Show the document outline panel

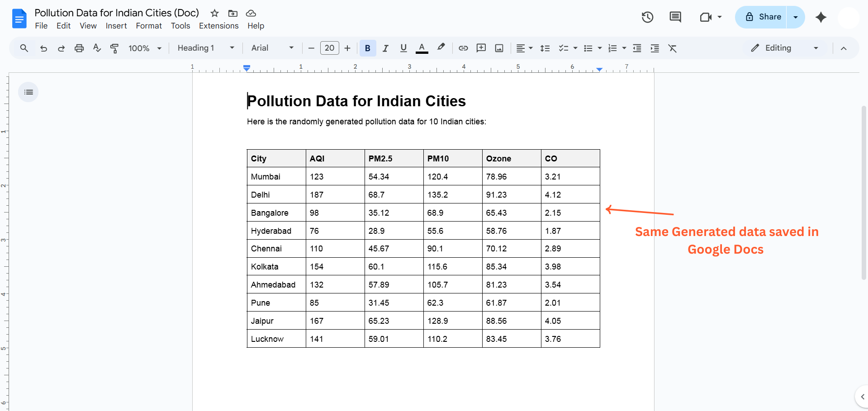pos(28,92)
